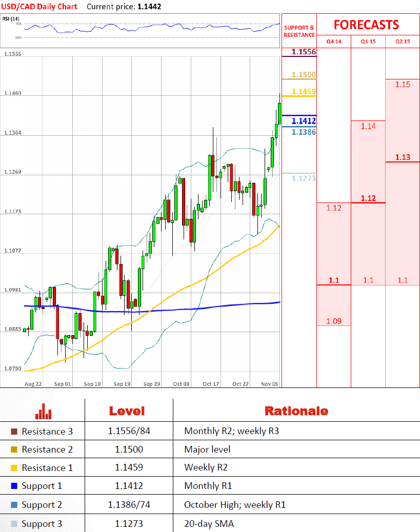Screen dimensions: 420x532
Task: Click the Support 1 blue swatch
Action: tap(14, 486)
